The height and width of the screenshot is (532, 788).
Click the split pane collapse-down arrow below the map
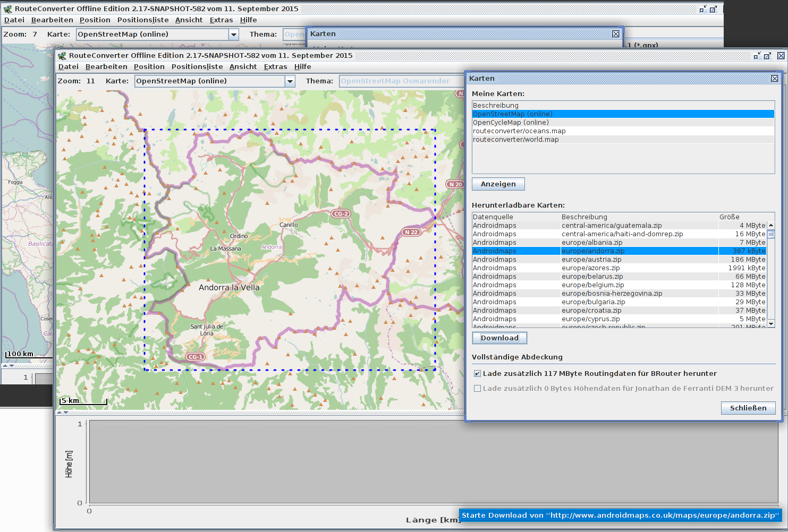(x=66, y=413)
